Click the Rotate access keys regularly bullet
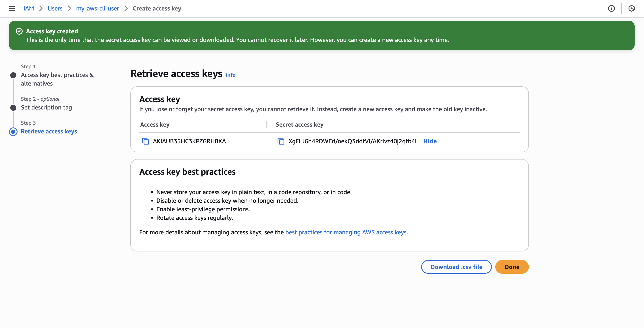 coord(194,218)
